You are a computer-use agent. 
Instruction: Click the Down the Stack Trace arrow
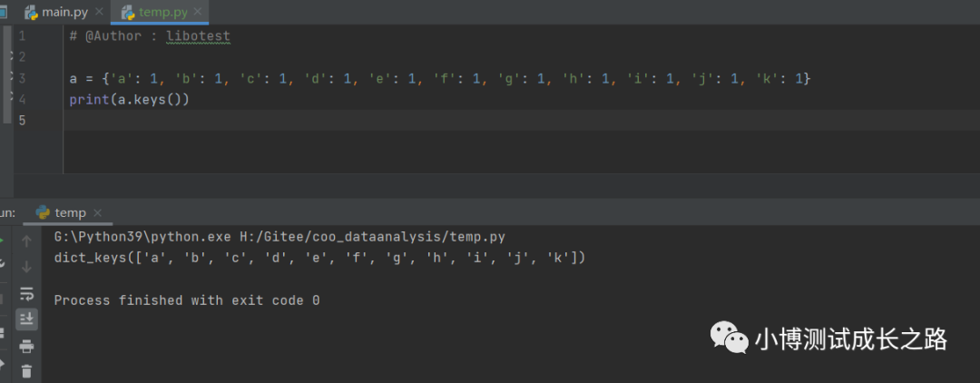click(x=26, y=267)
